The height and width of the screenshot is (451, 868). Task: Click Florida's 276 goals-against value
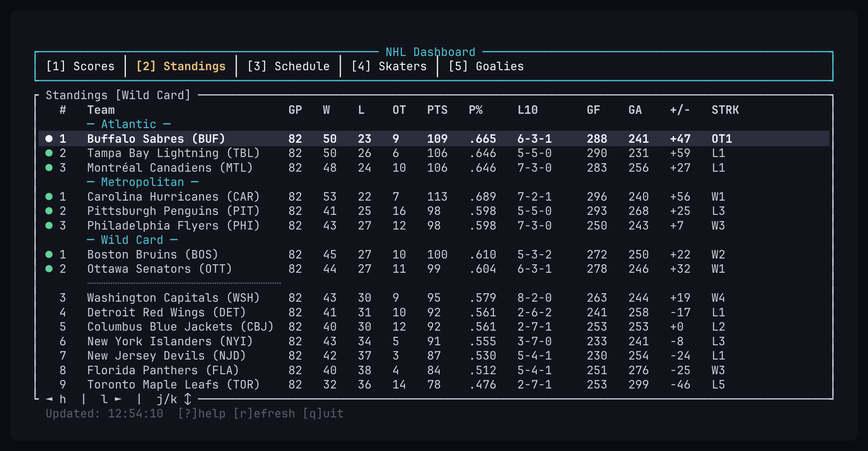tap(639, 370)
